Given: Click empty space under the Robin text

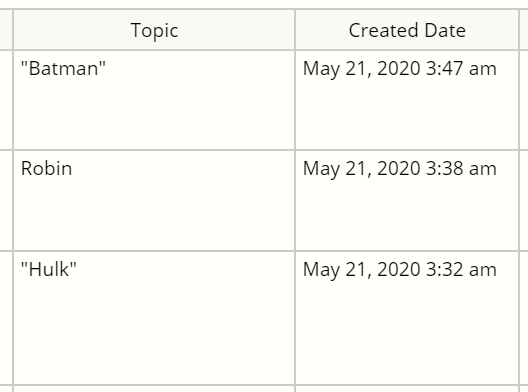Looking at the screenshot, I should 154,216.
